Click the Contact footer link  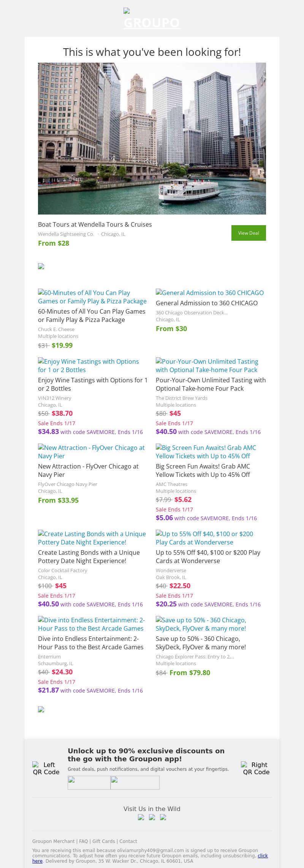[128, 841]
